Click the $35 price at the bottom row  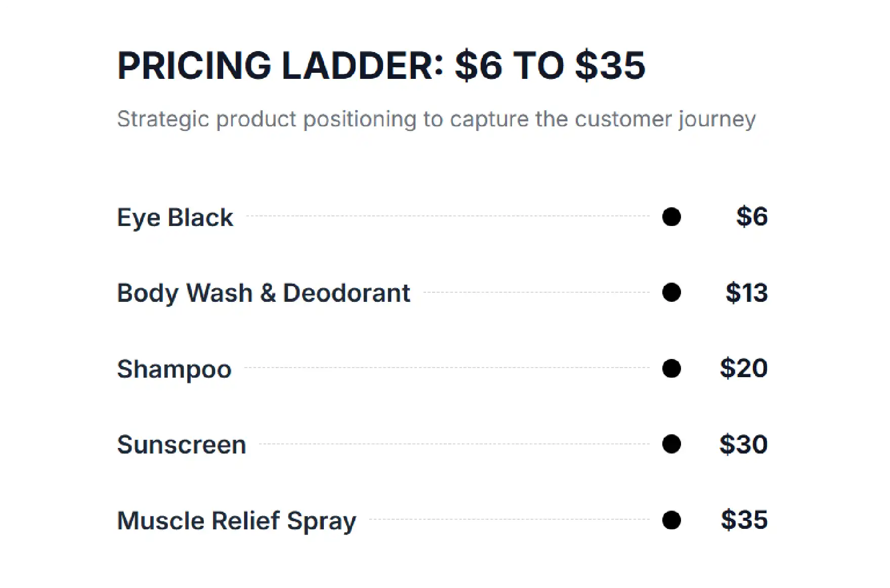click(744, 520)
